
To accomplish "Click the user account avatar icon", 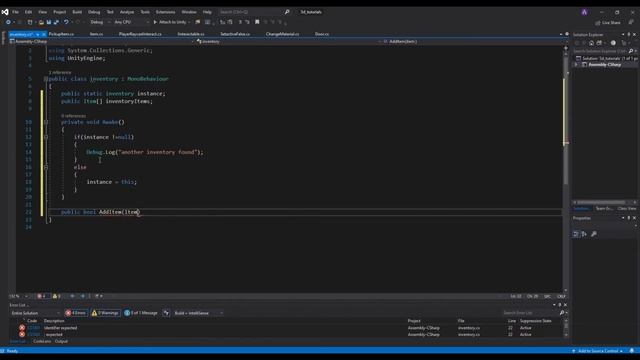I will point(584,12).
